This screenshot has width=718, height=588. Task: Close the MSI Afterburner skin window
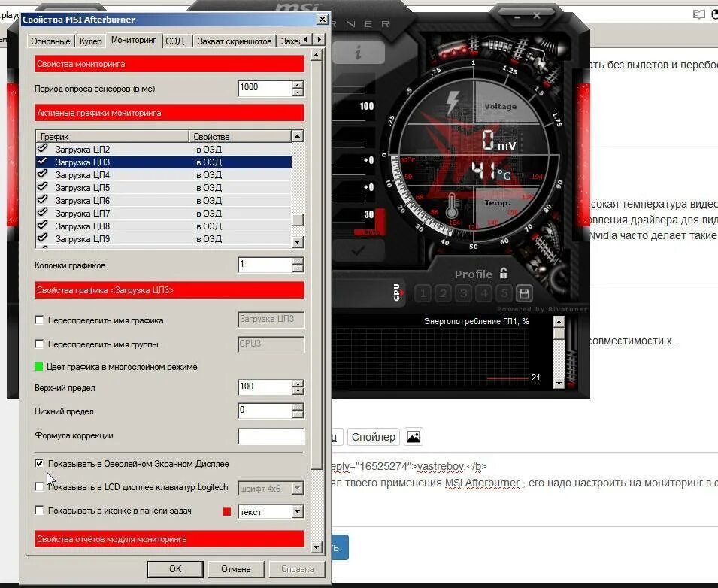(537, 16)
